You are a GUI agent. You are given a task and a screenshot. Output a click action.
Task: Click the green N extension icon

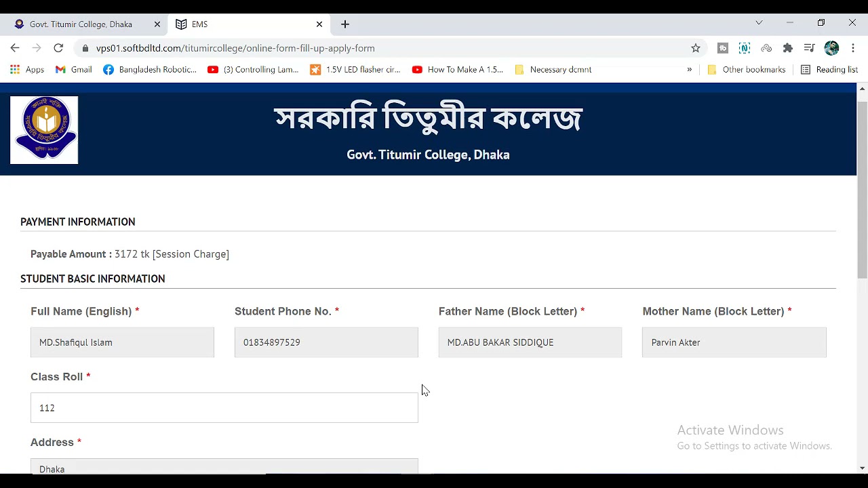tap(745, 48)
